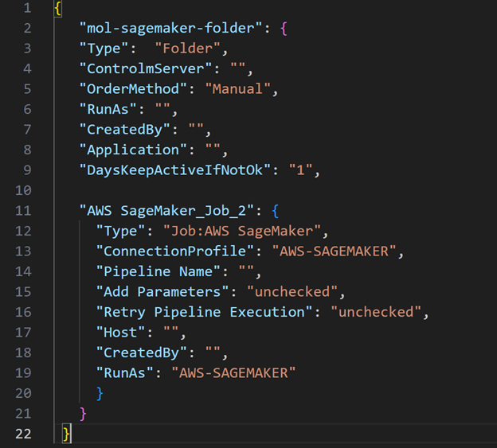Click the pink closing brace on line 21
497x448 pixels.
tap(83, 414)
